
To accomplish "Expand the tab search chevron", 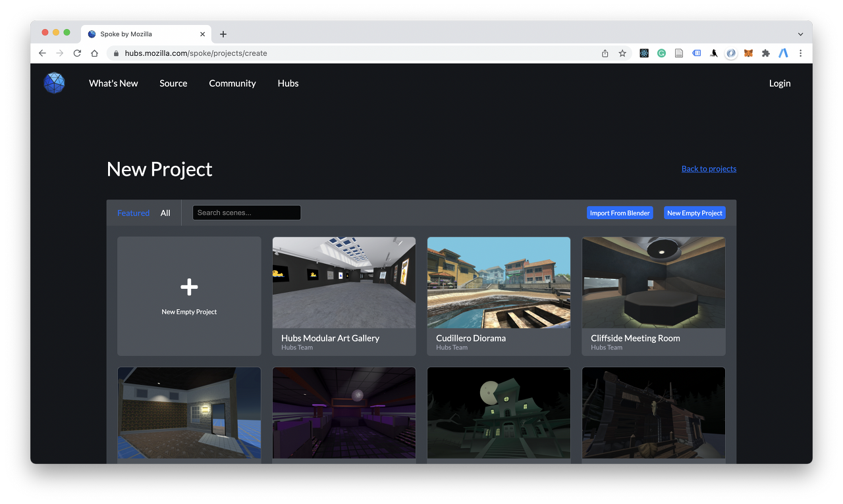I will [800, 34].
